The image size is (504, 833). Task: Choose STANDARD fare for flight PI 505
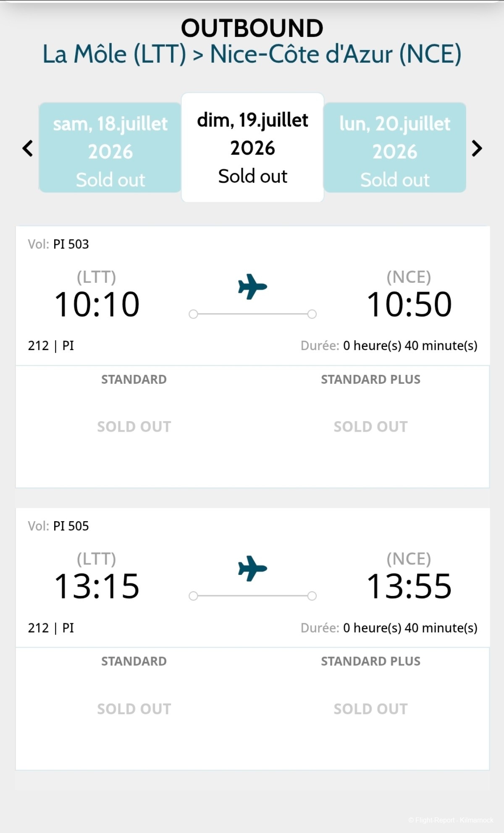point(134,709)
